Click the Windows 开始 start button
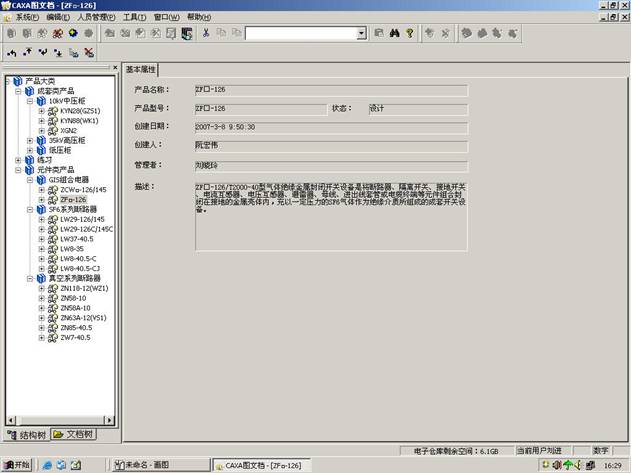The height and width of the screenshot is (473, 631). coord(17,465)
